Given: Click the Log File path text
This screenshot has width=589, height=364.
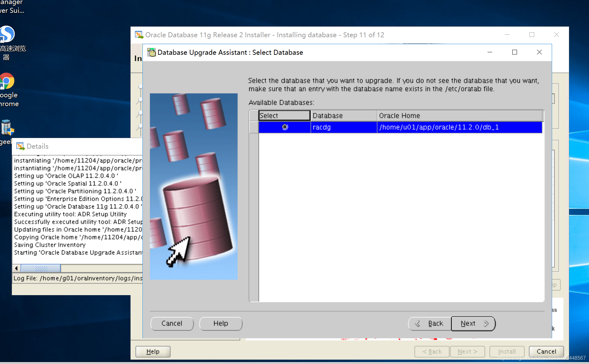Looking at the screenshot, I should pyautogui.click(x=78, y=278).
